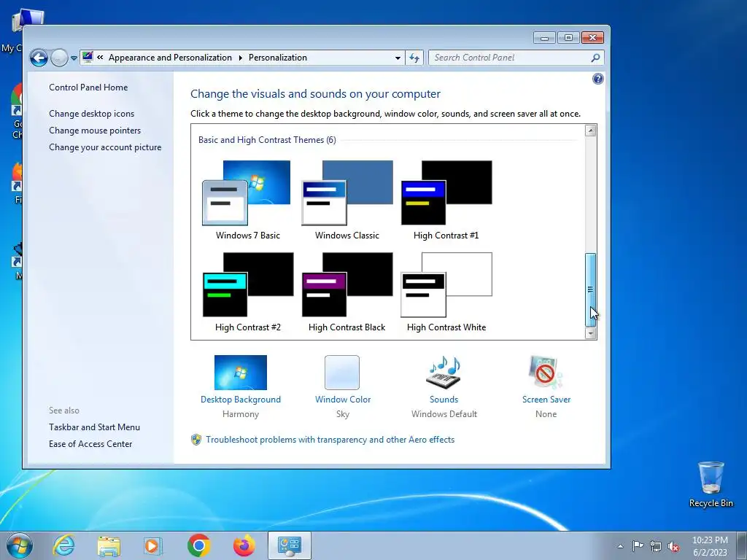Open the Window Color swatch

pyautogui.click(x=342, y=373)
